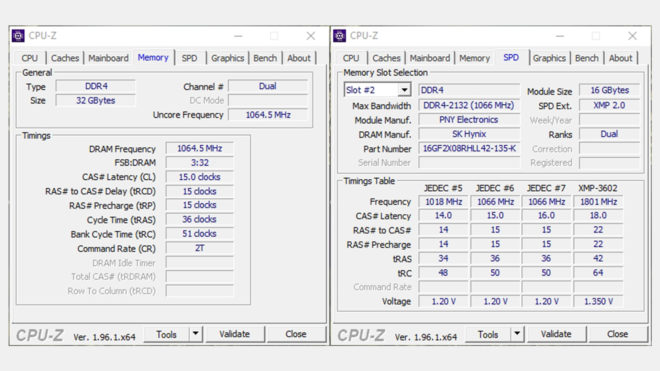The height and width of the screenshot is (371, 660).
Task: Click the JEDEC #7 CAS# Latency value 16.0
Action: [x=546, y=216]
